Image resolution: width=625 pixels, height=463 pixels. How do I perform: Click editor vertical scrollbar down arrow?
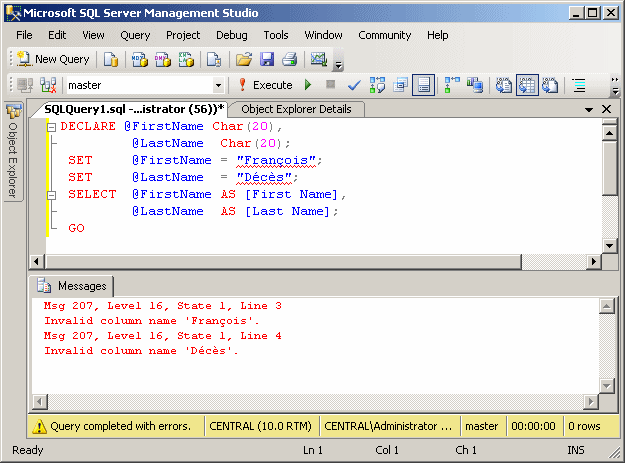(x=609, y=245)
